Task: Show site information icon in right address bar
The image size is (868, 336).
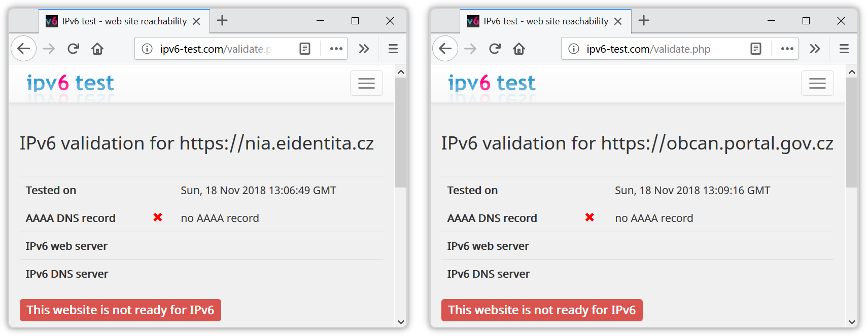Action: (x=574, y=49)
